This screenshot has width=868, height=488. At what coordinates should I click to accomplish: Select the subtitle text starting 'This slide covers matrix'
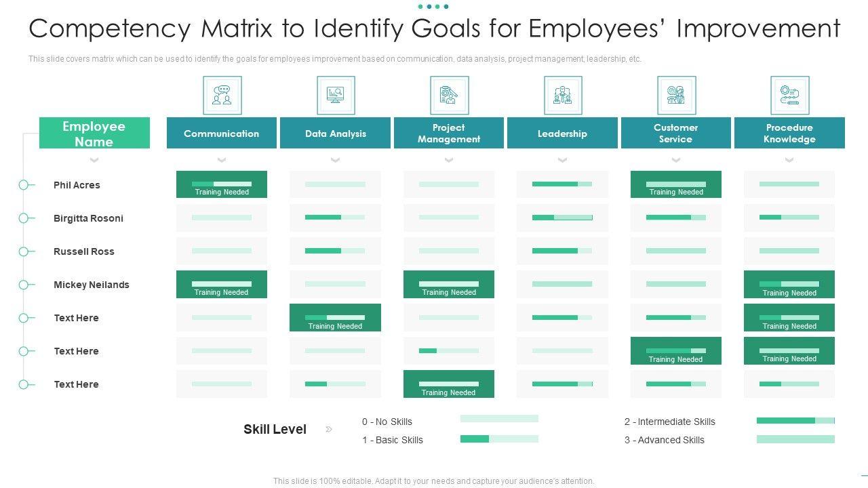[335, 59]
